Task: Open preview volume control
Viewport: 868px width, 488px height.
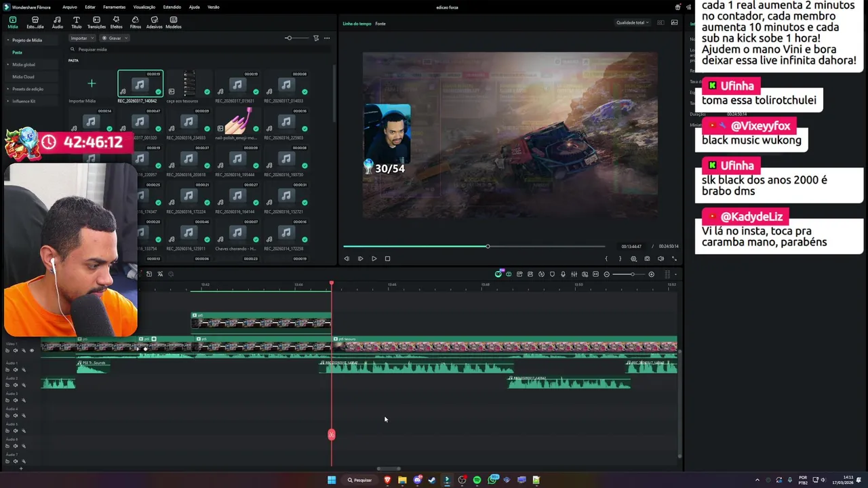Action: [x=660, y=258]
